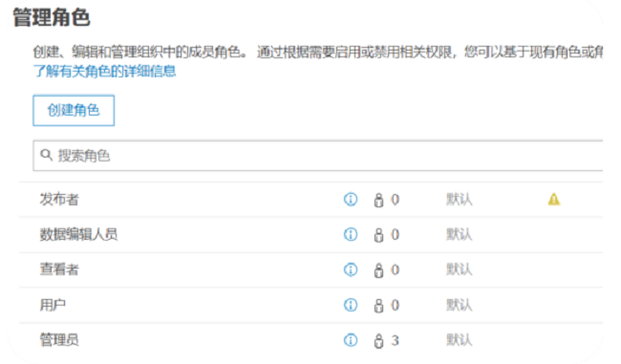The height and width of the screenshot is (364, 621).
Task: Open the 了解有关角色的详细信息 link
Action: pyautogui.click(x=105, y=72)
